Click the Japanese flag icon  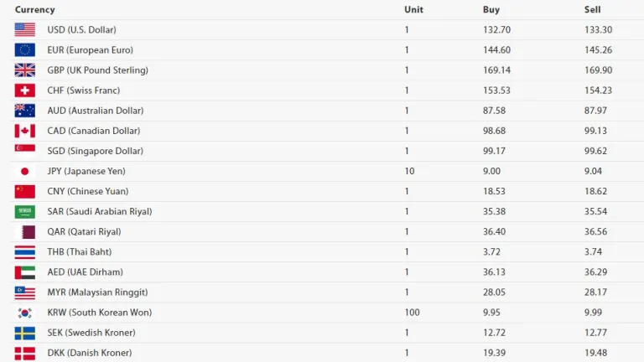click(24, 171)
